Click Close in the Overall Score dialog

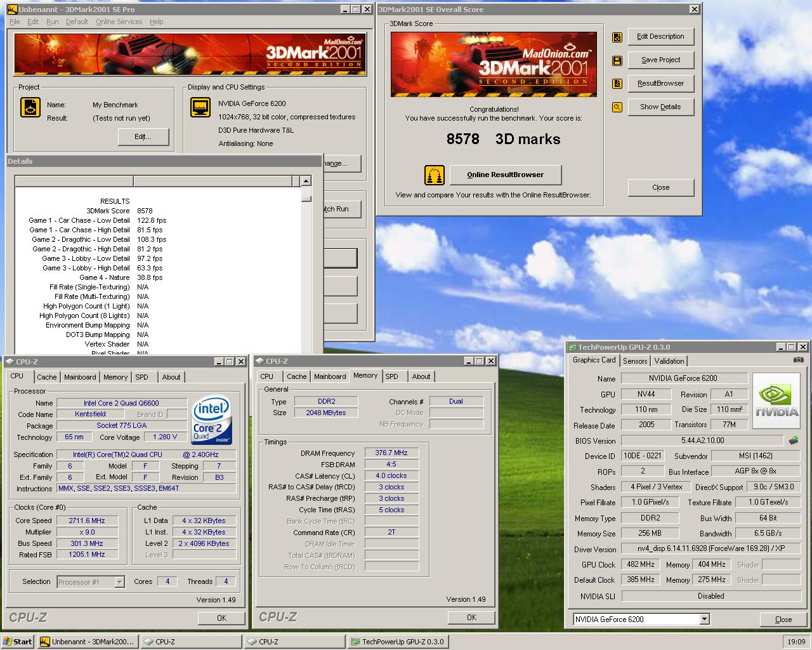(x=660, y=188)
